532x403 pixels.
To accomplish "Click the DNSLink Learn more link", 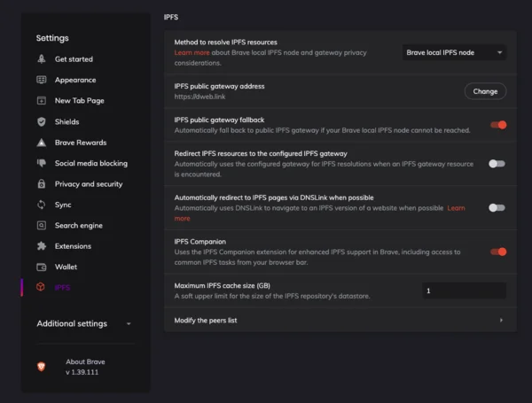I will click(x=456, y=208).
